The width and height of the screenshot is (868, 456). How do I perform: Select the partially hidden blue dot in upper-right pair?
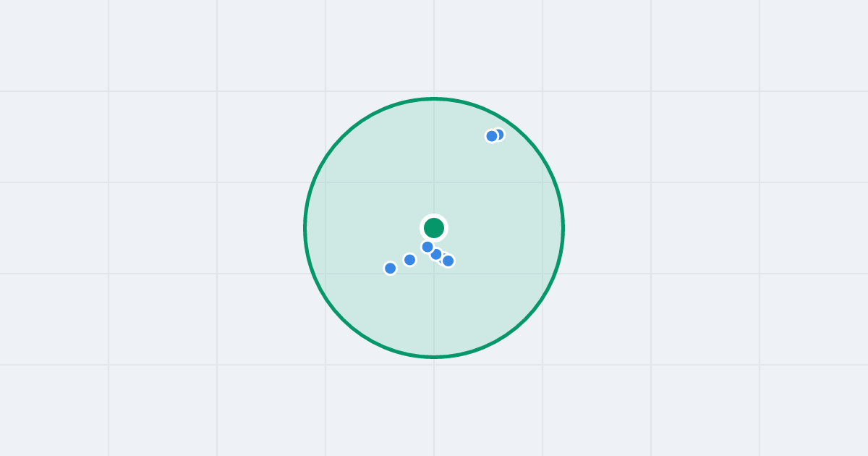click(x=500, y=134)
